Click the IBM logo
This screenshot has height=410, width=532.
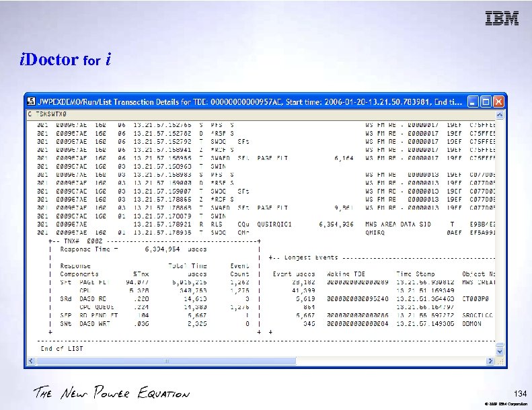(x=502, y=18)
